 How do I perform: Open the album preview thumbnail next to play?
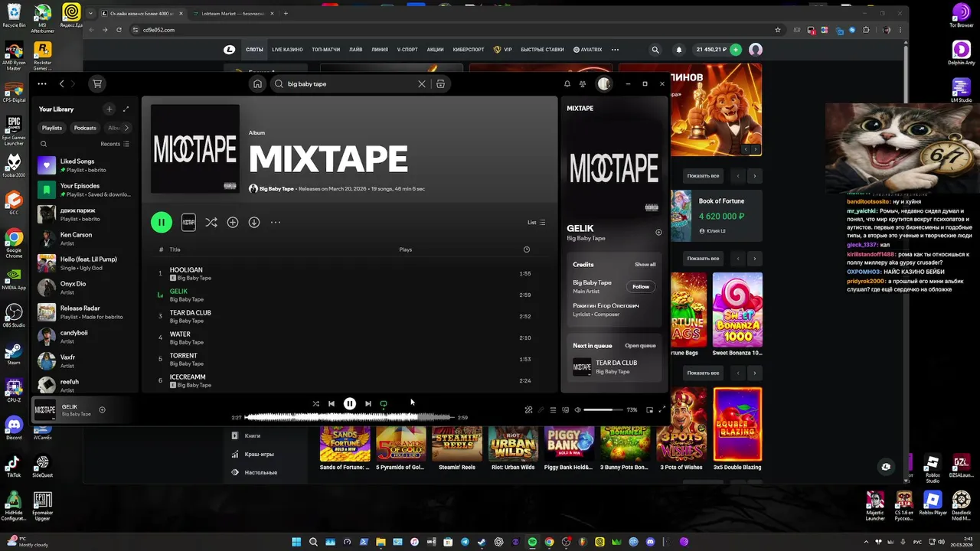tap(188, 222)
